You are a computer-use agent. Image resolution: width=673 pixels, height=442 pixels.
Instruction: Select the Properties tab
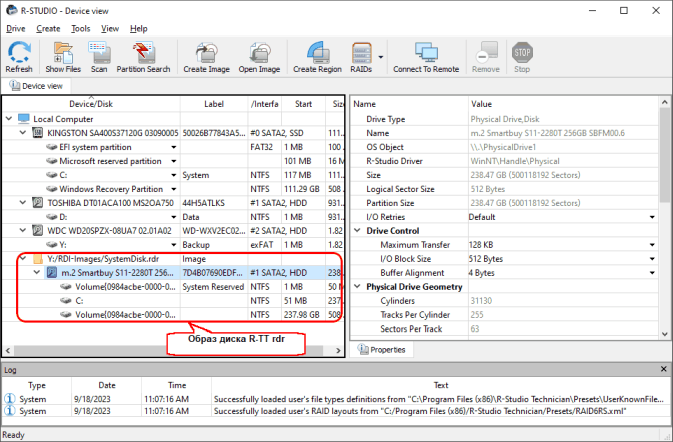382,350
